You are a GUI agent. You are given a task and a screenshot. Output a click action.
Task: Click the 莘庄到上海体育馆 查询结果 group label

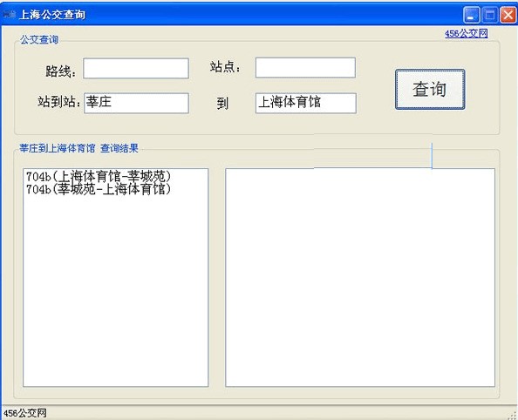tap(78, 148)
